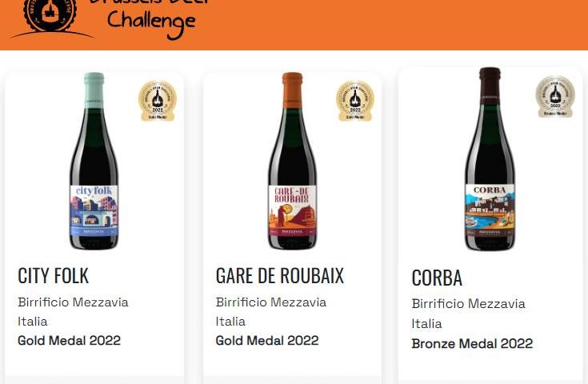Open the CORBA beer title
588x384 pixels.
(x=437, y=278)
